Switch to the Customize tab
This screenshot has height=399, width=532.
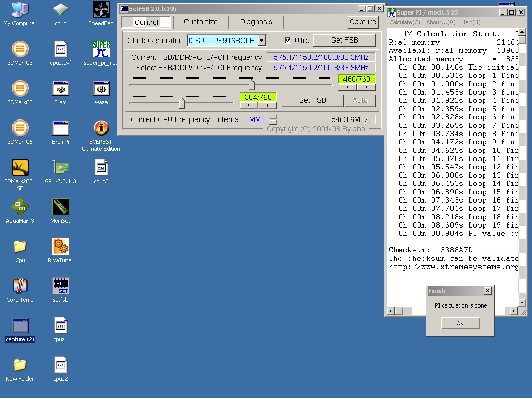201,22
